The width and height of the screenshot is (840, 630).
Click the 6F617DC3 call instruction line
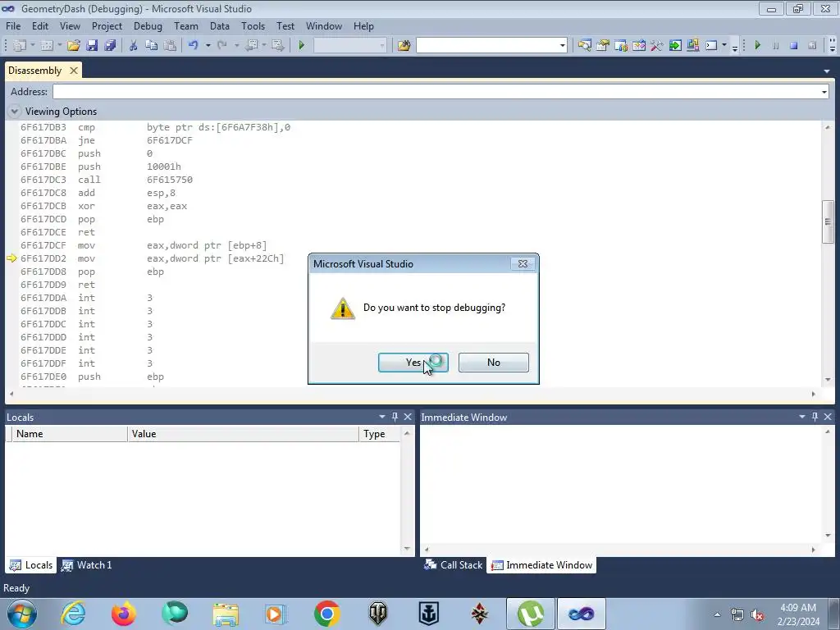click(107, 180)
